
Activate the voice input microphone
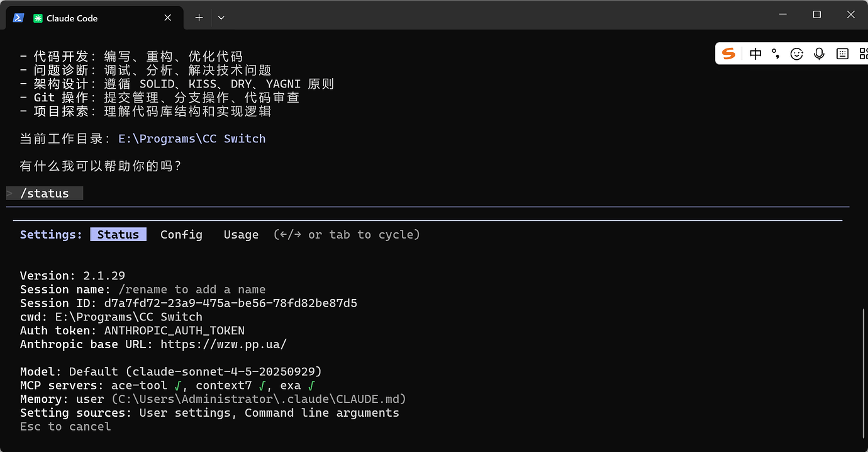point(819,54)
